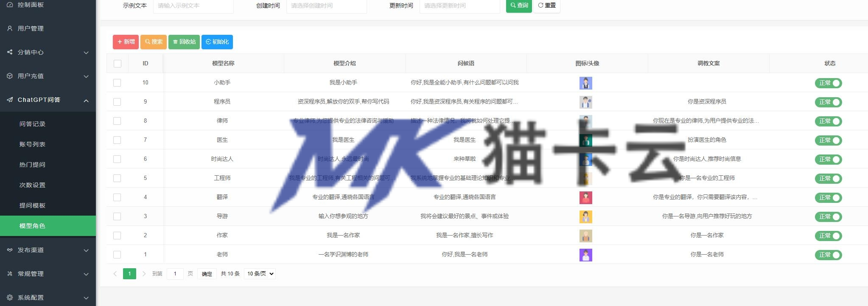Open 热门提问 submenu item
The image size is (868, 306).
48,165
